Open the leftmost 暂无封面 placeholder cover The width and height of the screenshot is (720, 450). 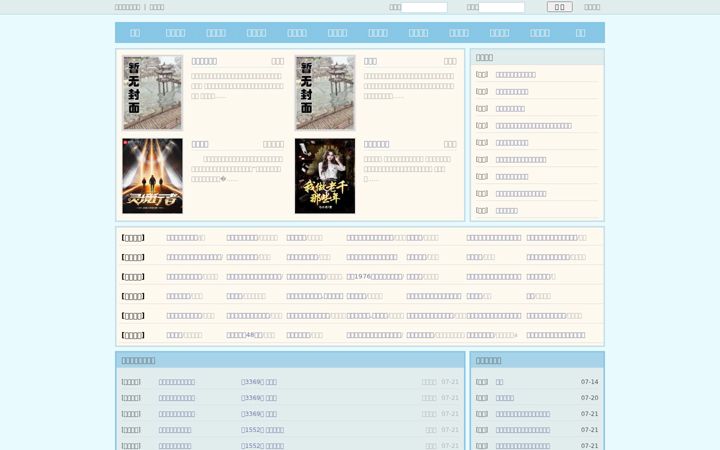coord(152,93)
